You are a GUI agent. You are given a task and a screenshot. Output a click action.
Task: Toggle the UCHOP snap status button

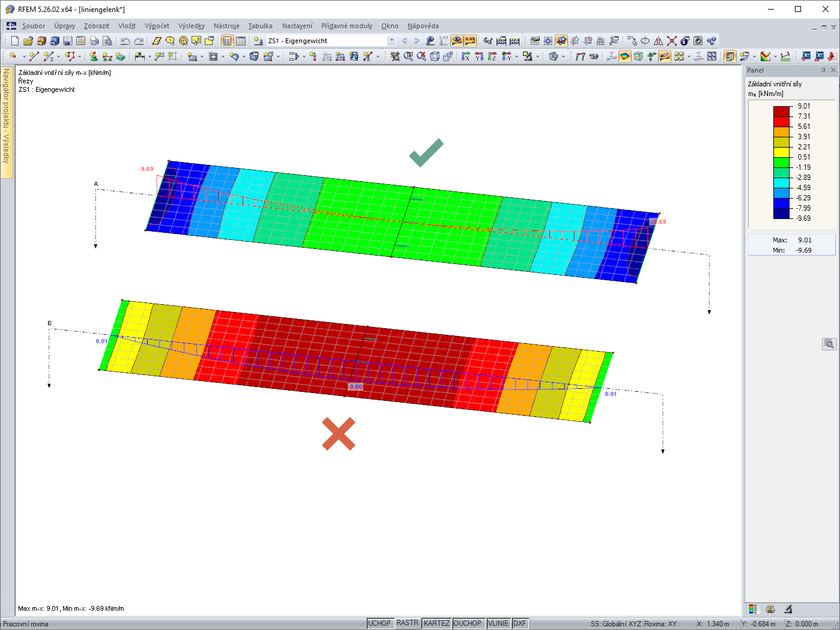tap(379, 623)
